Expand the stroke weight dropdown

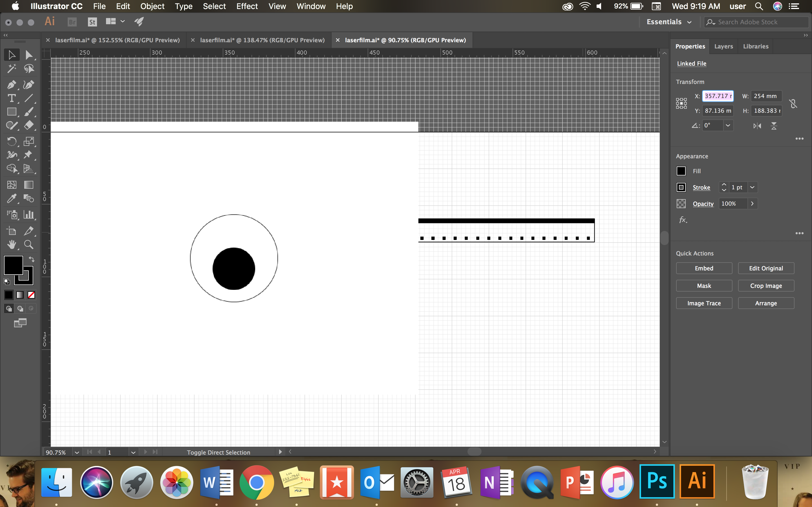[x=753, y=187]
